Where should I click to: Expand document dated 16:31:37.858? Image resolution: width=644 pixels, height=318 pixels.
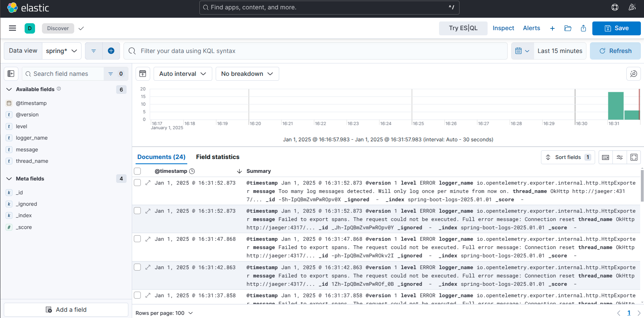click(148, 295)
